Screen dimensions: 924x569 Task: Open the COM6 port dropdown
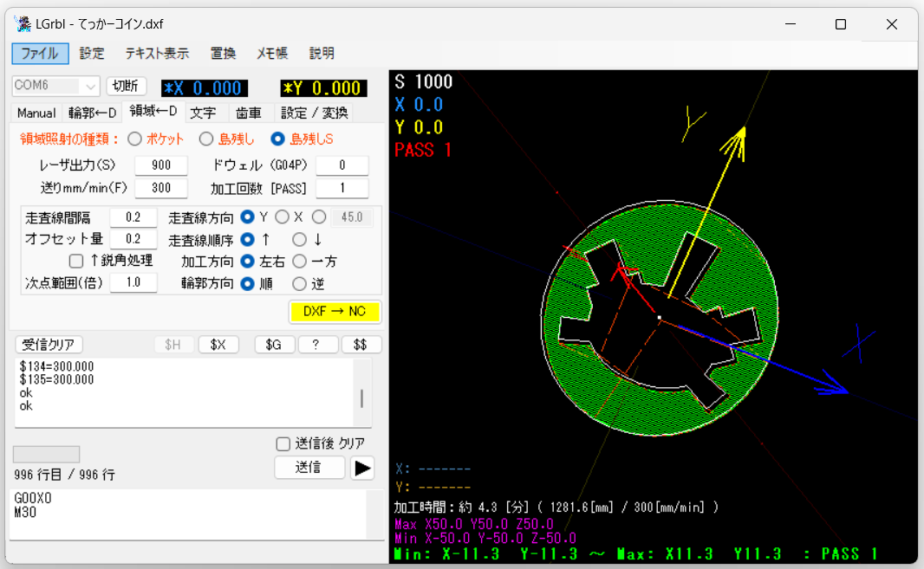pos(56,86)
